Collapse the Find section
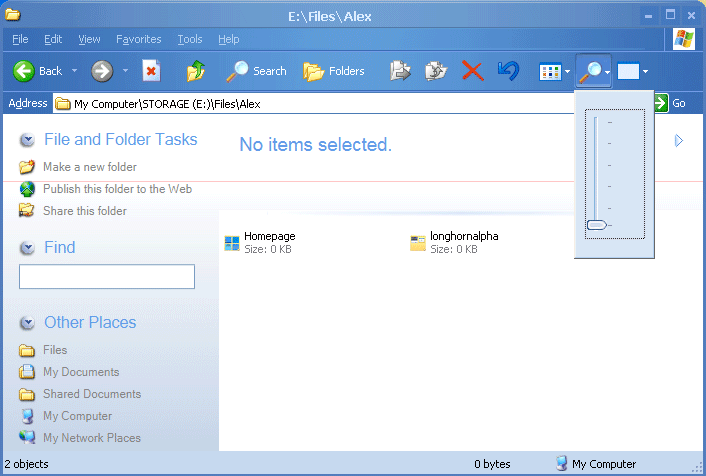Screen dimensions: 706x476 tap(27, 248)
